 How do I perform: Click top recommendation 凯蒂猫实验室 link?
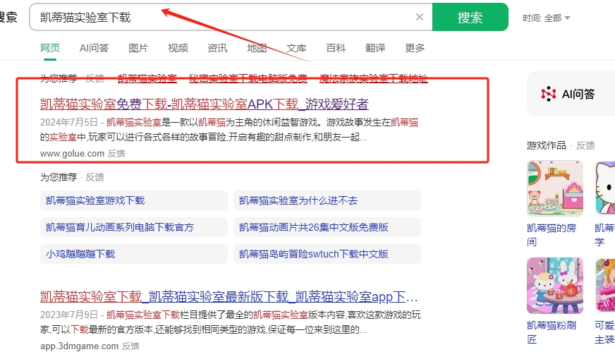coord(147,78)
